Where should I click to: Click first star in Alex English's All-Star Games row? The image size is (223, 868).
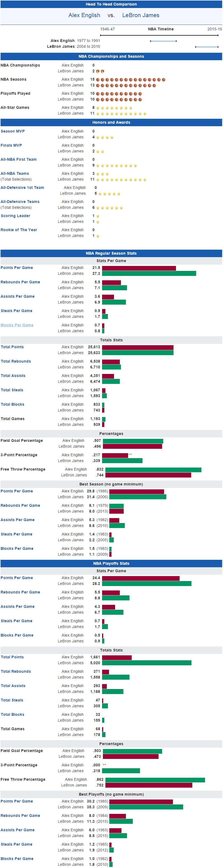[98, 108]
